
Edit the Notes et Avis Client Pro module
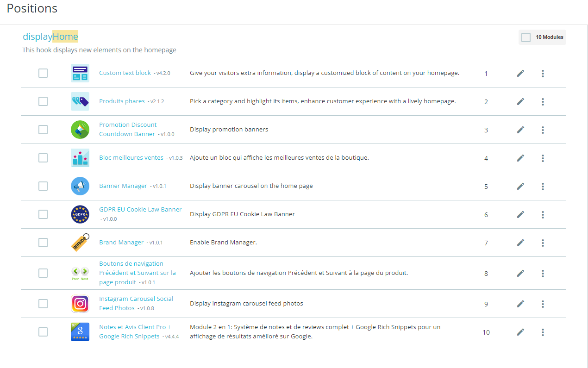(x=520, y=332)
